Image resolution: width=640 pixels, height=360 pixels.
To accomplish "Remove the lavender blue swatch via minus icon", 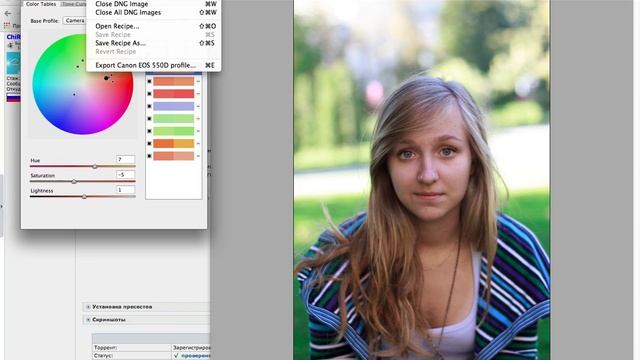I will 198,106.
